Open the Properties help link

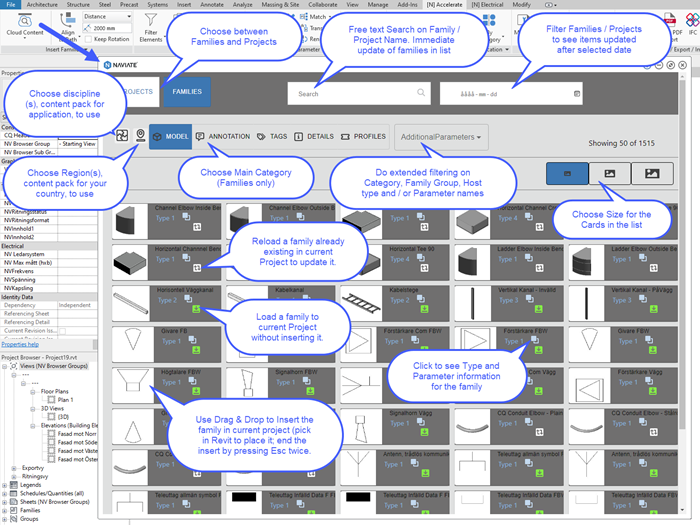click(20, 345)
